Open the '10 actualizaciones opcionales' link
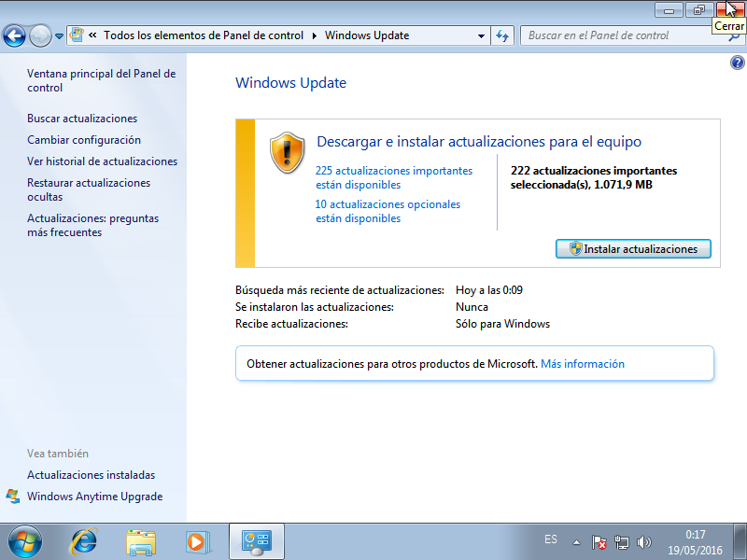 tap(388, 211)
